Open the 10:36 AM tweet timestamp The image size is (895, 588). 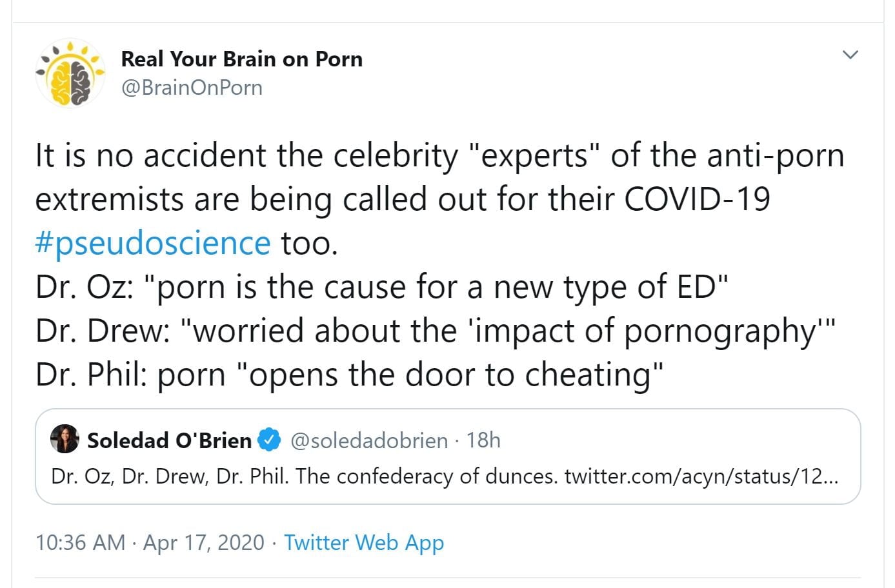pyautogui.click(x=80, y=543)
